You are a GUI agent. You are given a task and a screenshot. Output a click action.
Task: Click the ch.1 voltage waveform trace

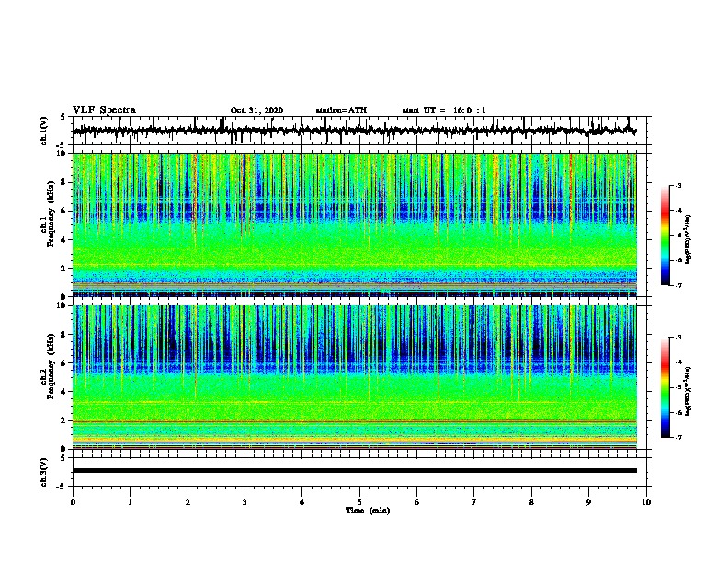354,131
